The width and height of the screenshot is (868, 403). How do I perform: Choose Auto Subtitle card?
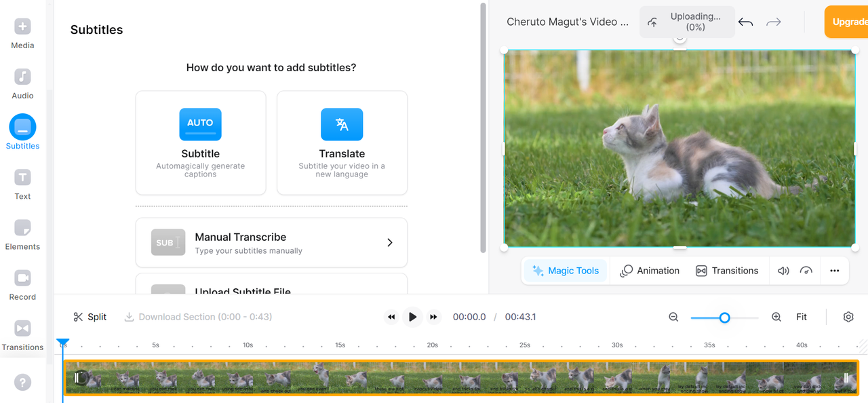[x=201, y=143]
